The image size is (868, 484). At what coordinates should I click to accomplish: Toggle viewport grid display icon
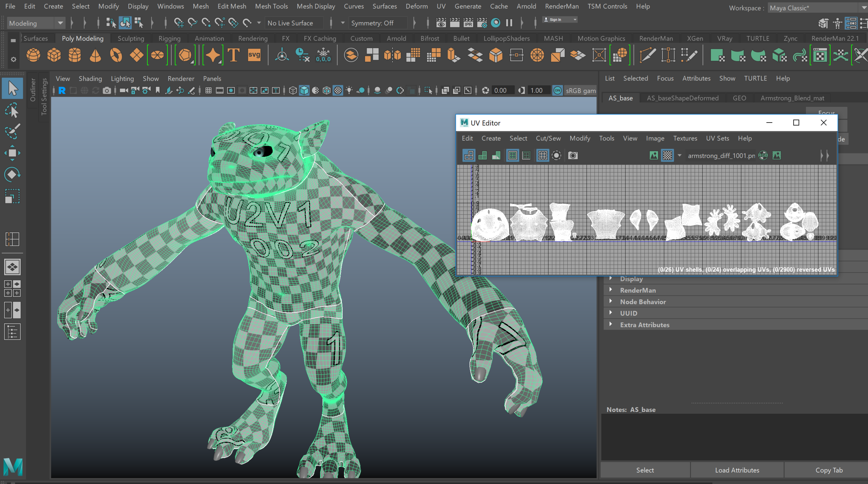coord(208,91)
